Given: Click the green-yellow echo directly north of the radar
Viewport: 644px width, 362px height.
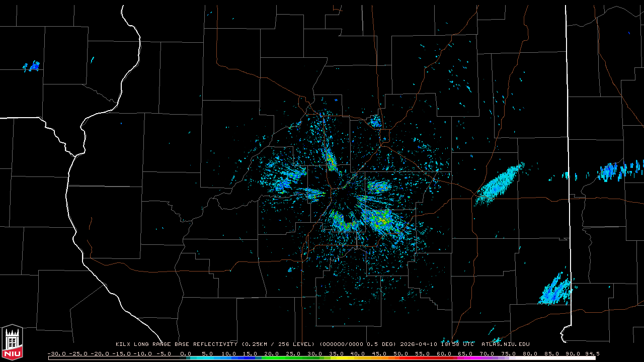Looking at the screenshot, I should pyautogui.click(x=331, y=160).
